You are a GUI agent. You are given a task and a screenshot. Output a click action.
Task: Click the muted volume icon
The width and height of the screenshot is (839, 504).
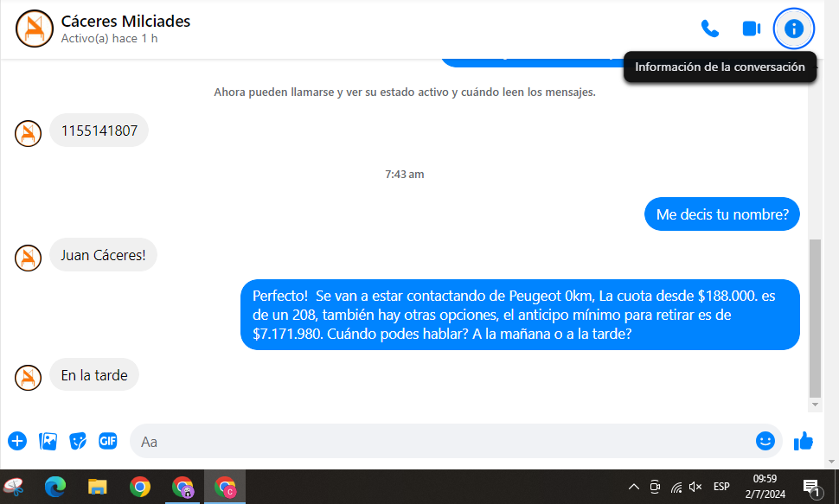pyautogui.click(x=695, y=487)
